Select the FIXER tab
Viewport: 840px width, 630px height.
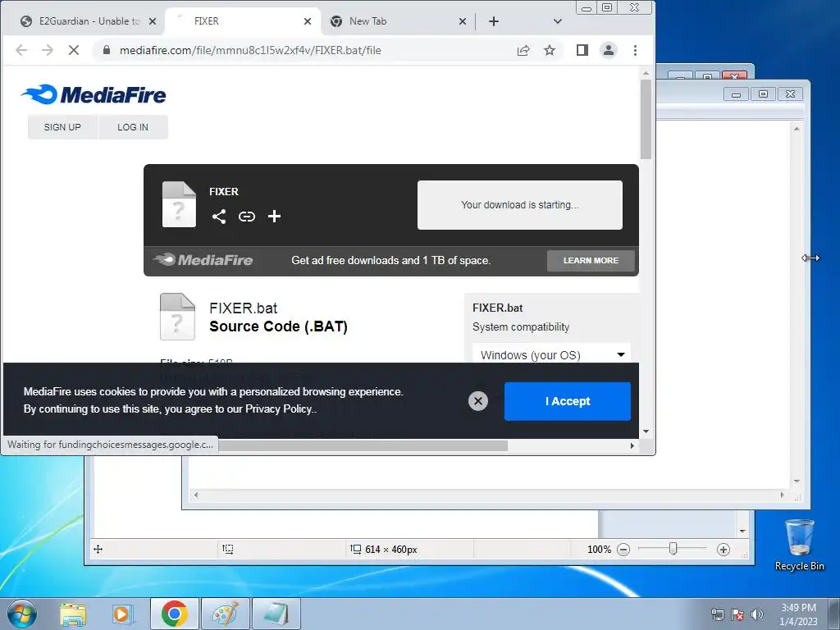click(x=242, y=21)
